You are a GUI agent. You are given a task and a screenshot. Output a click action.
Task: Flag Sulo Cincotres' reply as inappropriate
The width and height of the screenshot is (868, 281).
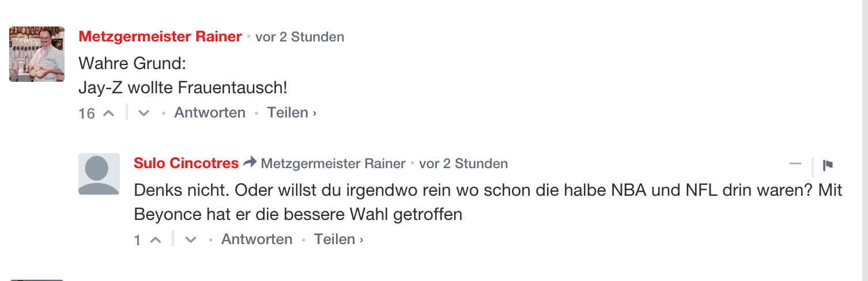click(828, 165)
